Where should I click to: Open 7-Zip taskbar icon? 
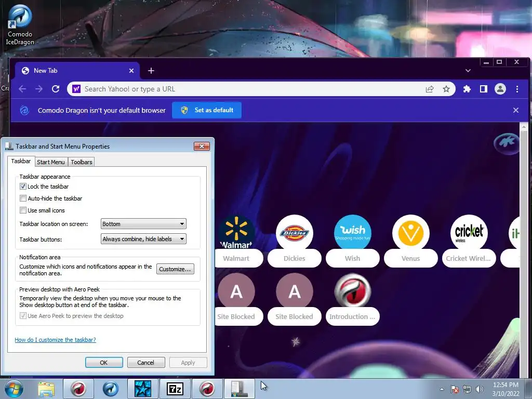[175, 389]
